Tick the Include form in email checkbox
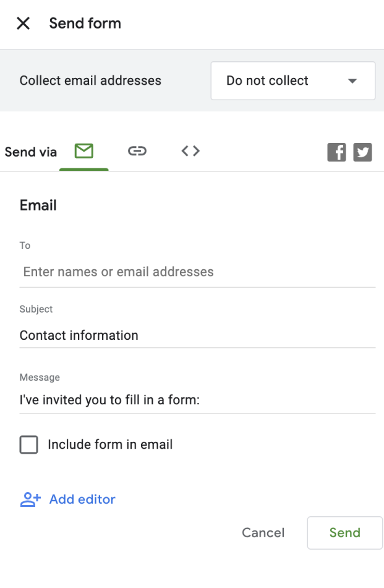 coord(29,444)
